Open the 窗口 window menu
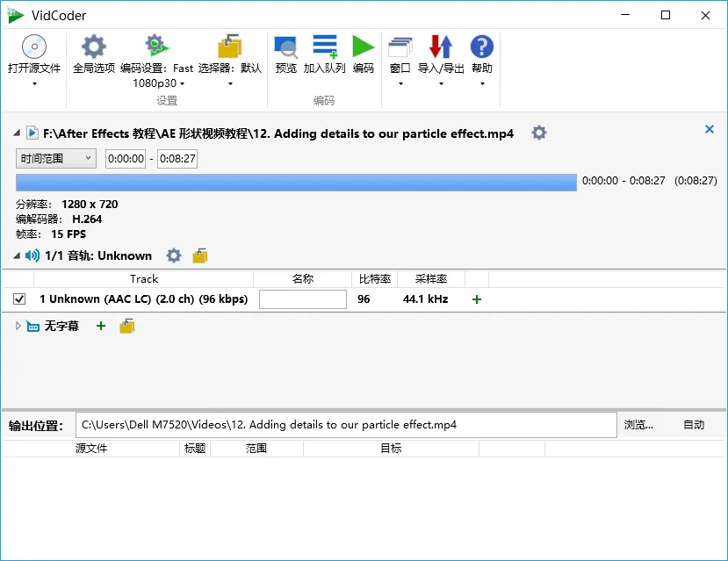 pos(400,57)
